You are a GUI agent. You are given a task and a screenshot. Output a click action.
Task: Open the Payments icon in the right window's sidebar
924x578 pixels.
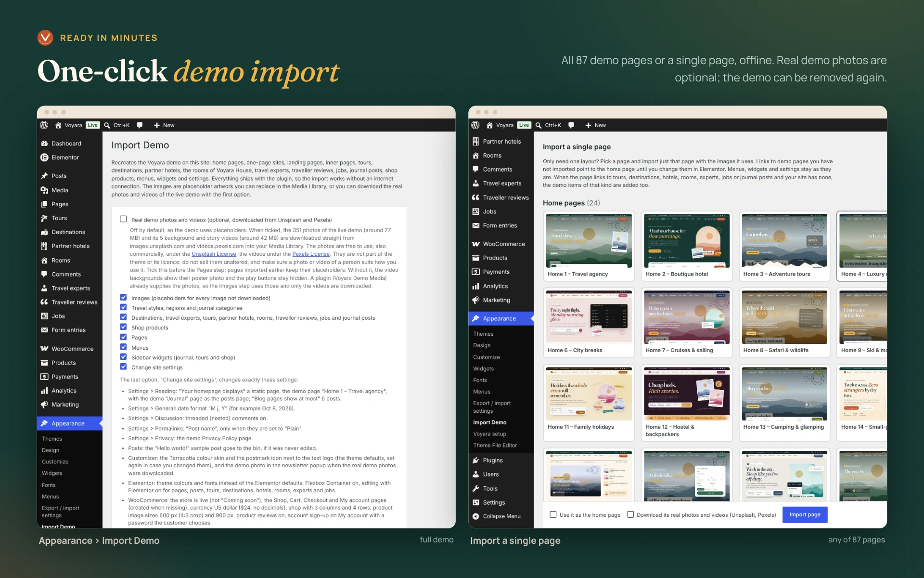(475, 272)
